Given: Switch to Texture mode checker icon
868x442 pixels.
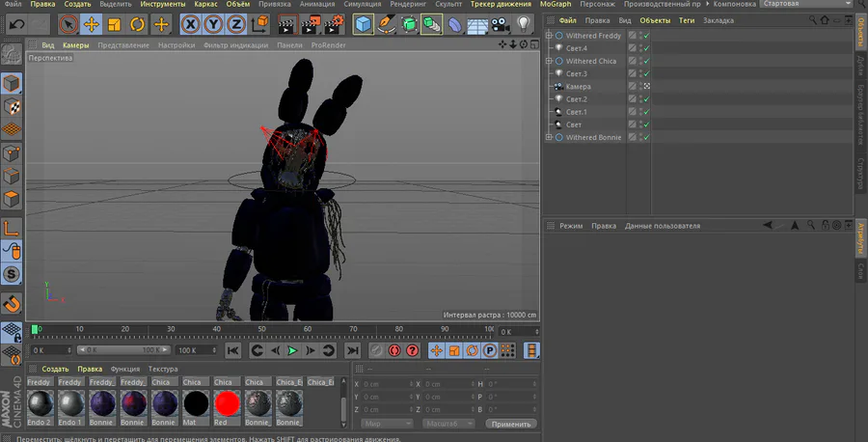Looking at the screenshot, I should click(12, 106).
